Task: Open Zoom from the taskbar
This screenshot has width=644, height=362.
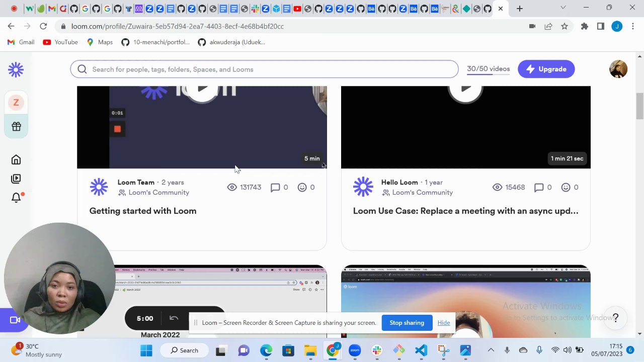Action: [x=355, y=350]
